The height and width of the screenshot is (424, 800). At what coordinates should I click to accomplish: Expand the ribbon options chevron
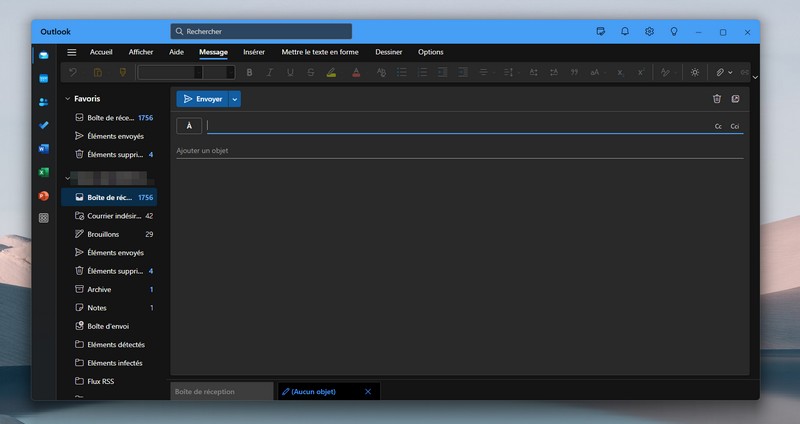click(x=755, y=77)
